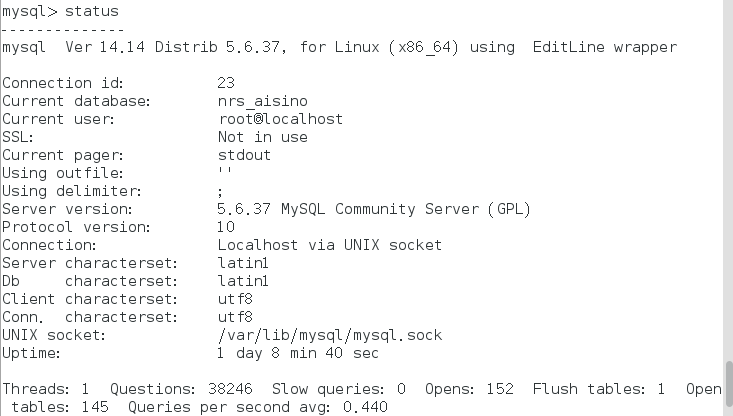Click the semicolon delimiter value
733x416 pixels.
(x=220, y=192)
